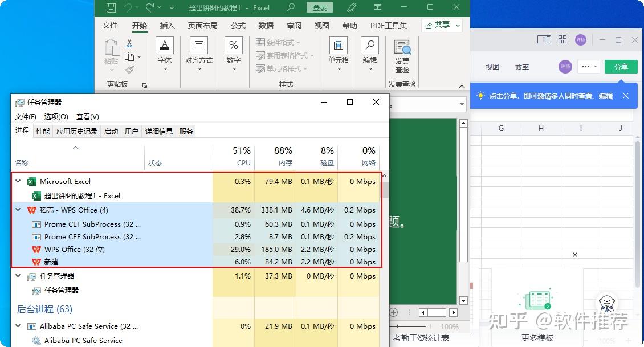Image resolution: width=644 pixels, height=347 pixels.
Task: Open the 文件 tab in Excel ribbon
Action: [x=109, y=26]
